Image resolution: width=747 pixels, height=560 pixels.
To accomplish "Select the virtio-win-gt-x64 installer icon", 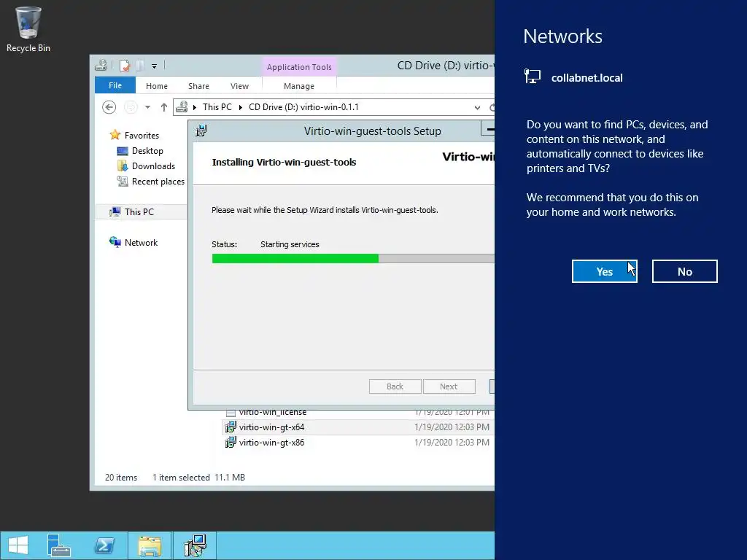I will [231, 427].
